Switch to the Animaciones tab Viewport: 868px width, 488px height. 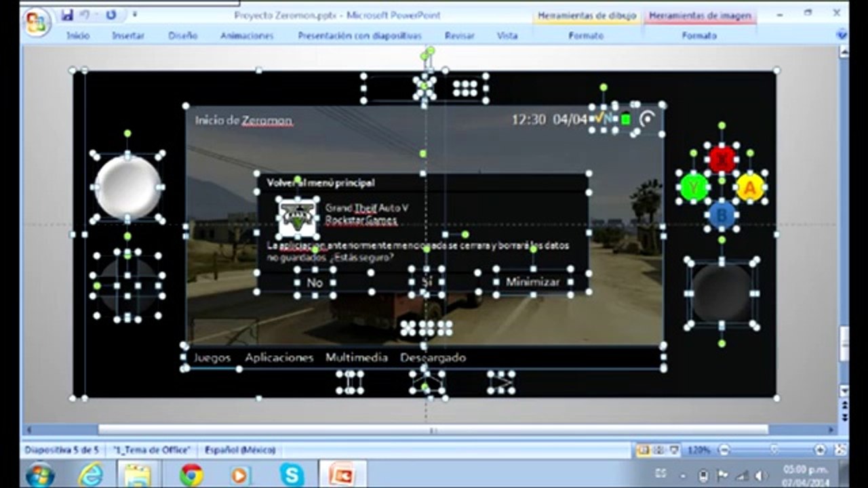pos(247,36)
